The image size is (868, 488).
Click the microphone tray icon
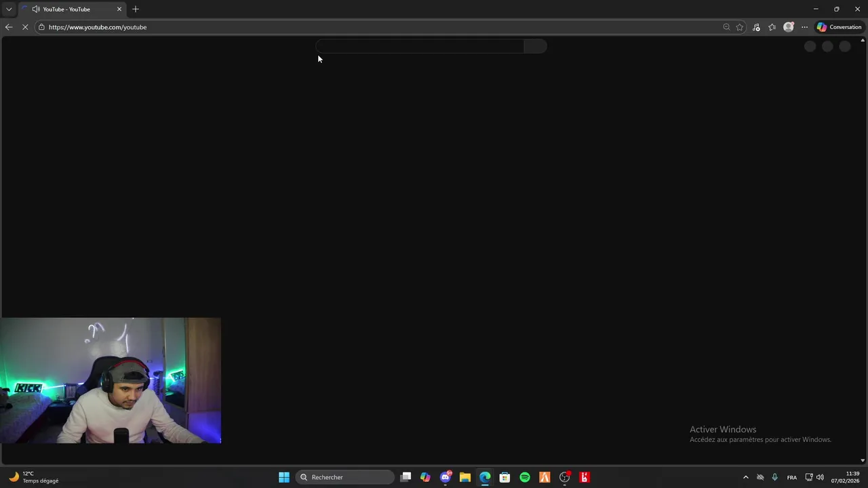(774, 477)
